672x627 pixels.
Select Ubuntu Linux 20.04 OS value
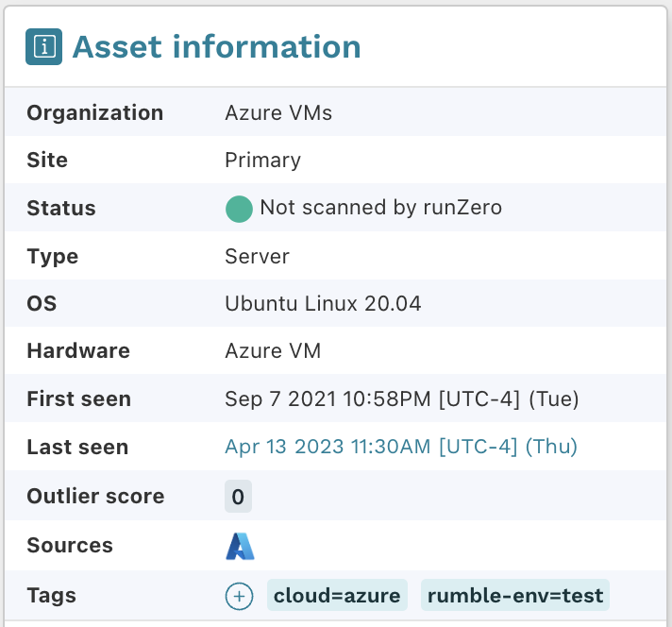[323, 304]
